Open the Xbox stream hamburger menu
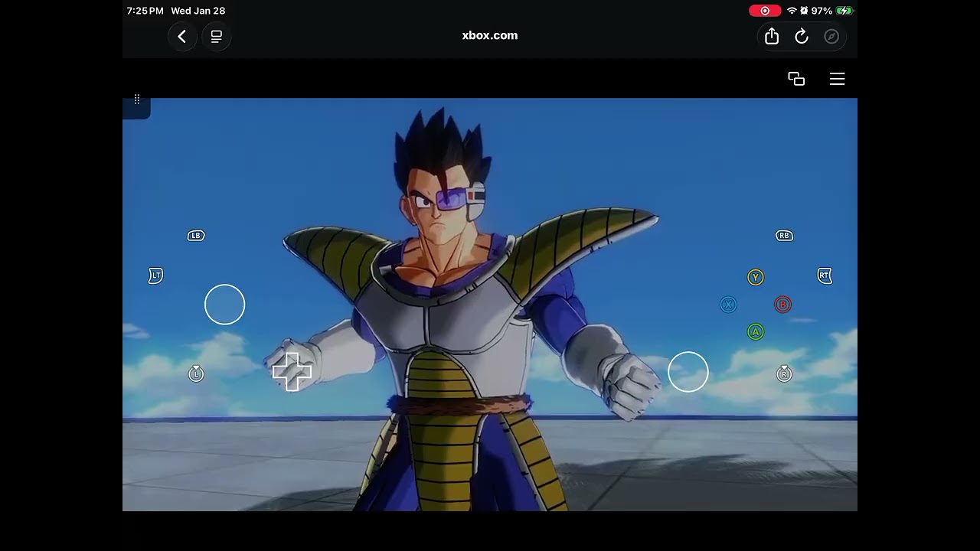 click(x=837, y=79)
